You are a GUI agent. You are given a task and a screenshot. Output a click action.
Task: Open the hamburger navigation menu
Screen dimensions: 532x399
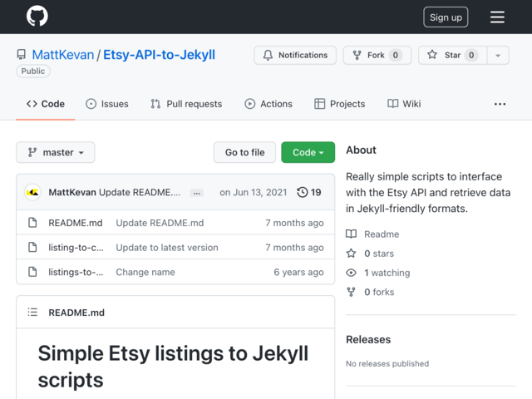(497, 17)
